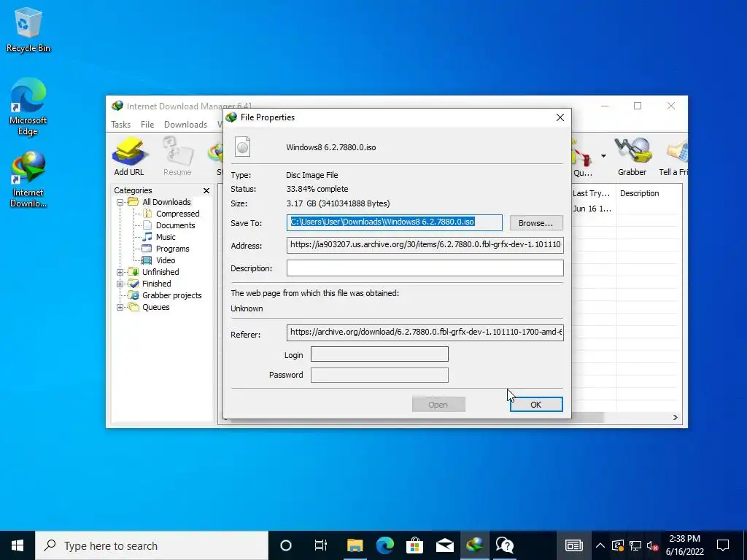The image size is (747, 560).
Task: Click the Save To path field
Action: tap(395, 222)
